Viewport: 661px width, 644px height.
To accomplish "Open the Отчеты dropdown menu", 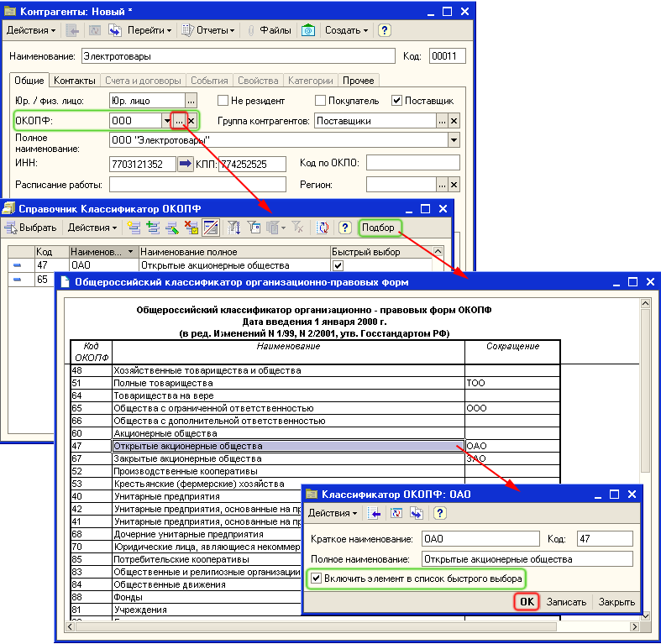I will click(207, 30).
